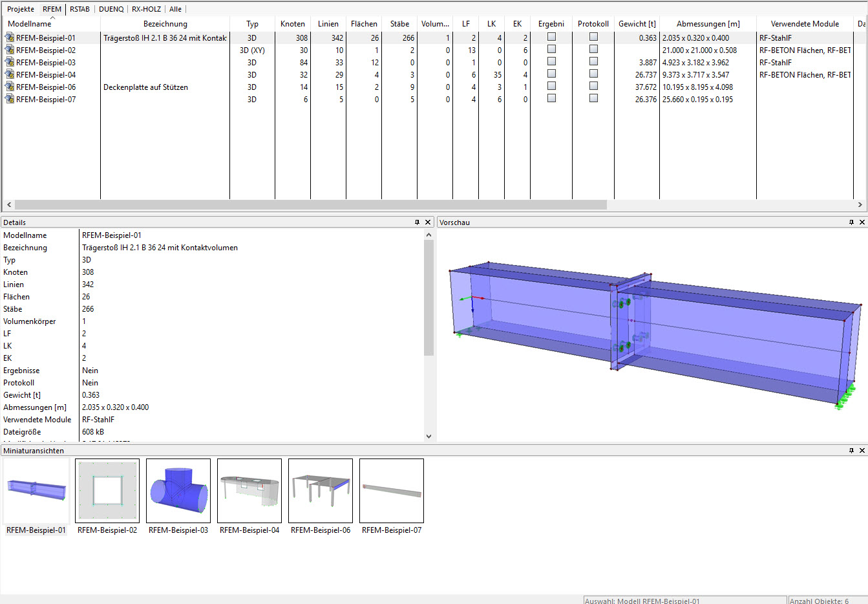
Task: Click the '3D (XY)' type cell
Action: tap(252, 50)
